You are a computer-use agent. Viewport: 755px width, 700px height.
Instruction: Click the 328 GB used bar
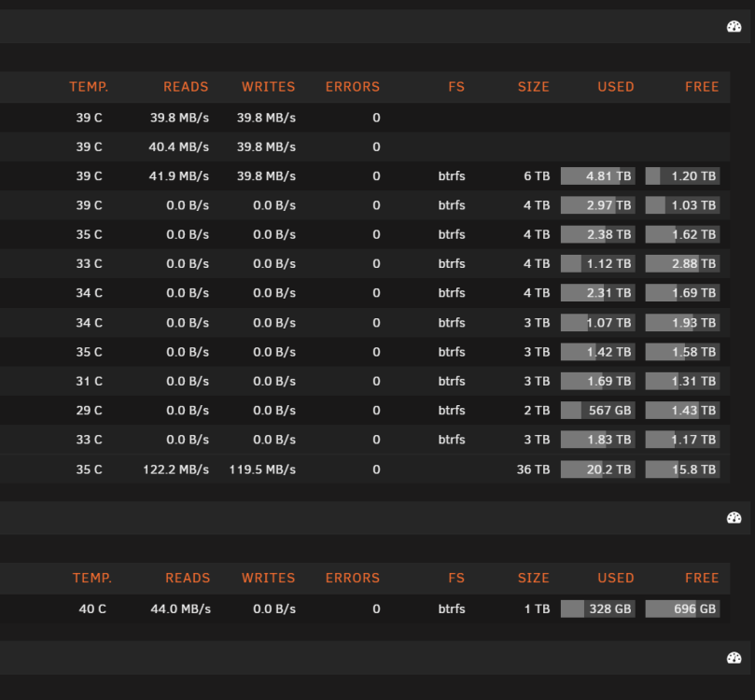point(598,609)
